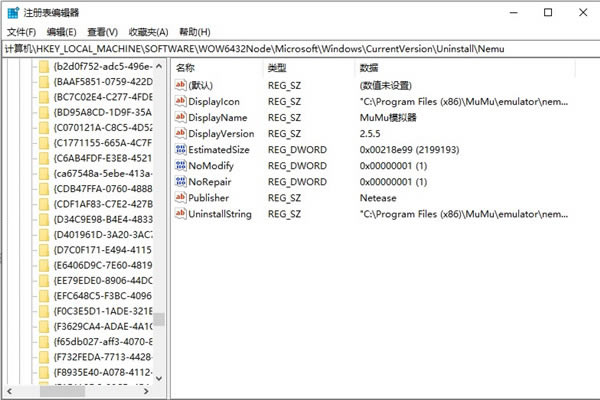
Task: Open the 收藏夹(A) menu
Action: [148, 32]
